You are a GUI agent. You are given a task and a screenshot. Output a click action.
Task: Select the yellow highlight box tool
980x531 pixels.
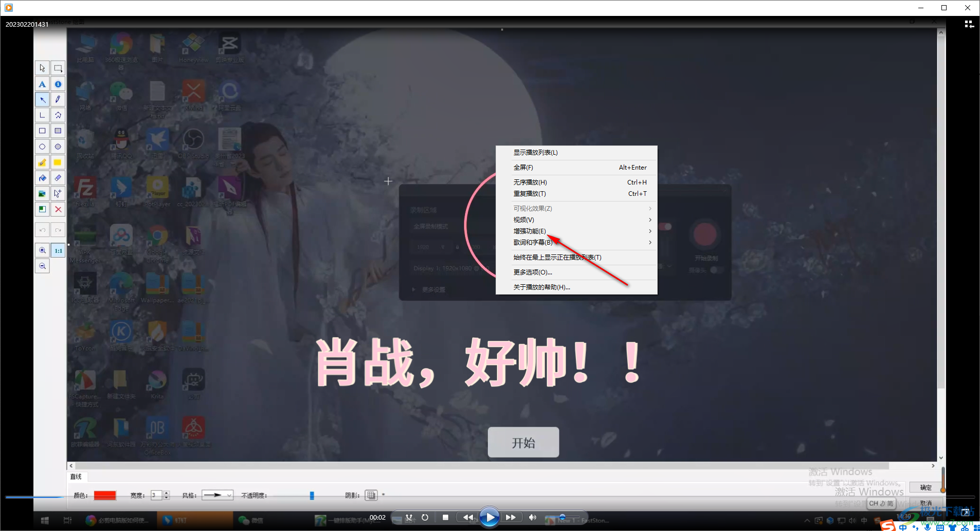pyautogui.click(x=58, y=162)
